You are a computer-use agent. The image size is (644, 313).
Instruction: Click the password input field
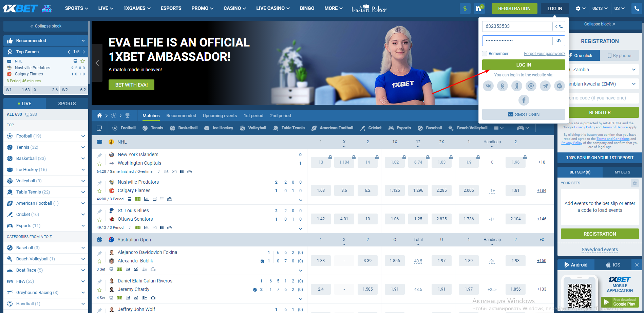[517, 40]
